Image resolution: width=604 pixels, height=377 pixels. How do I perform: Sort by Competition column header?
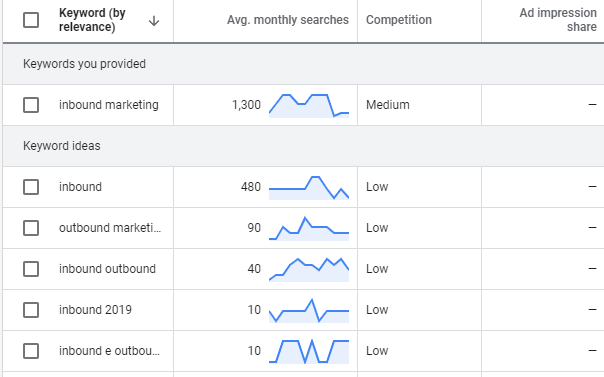(399, 20)
